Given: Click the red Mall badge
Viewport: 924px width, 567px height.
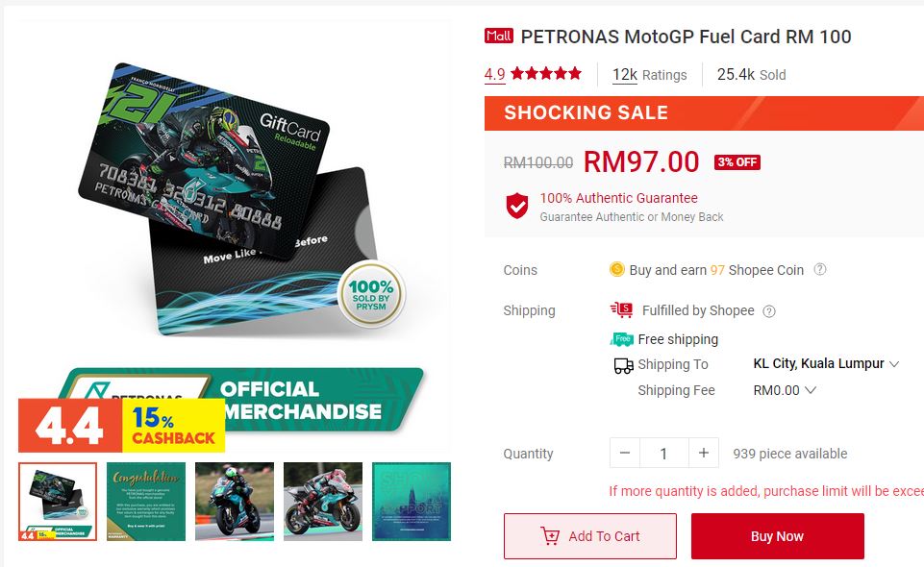Looking at the screenshot, I should pyautogui.click(x=499, y=37).
